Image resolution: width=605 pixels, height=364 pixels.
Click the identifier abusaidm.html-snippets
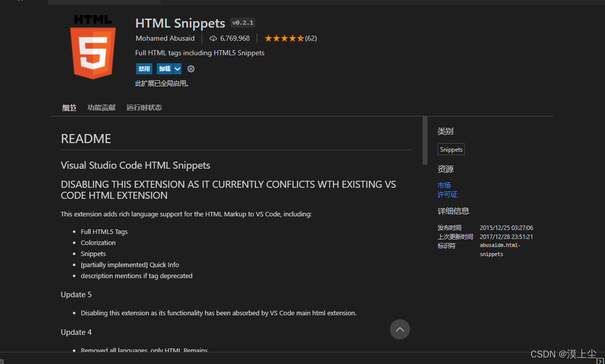[500, 250]
